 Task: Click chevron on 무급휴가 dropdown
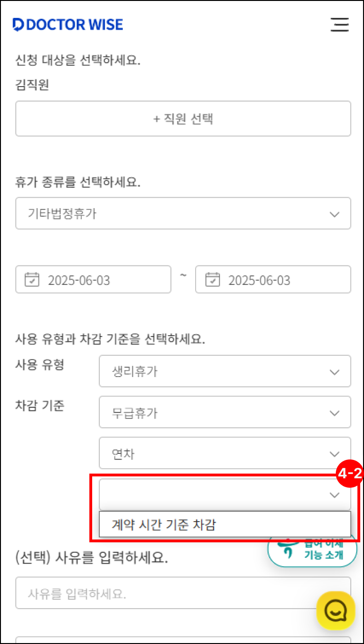click(x=335, y=413)
